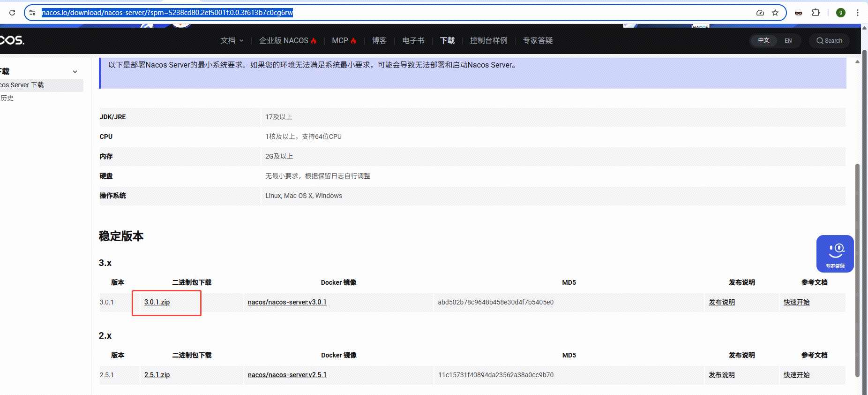The height and width of the screenshot is (395, 868).
Task: Open the 电子书 menu item
Action: (413, 41)
